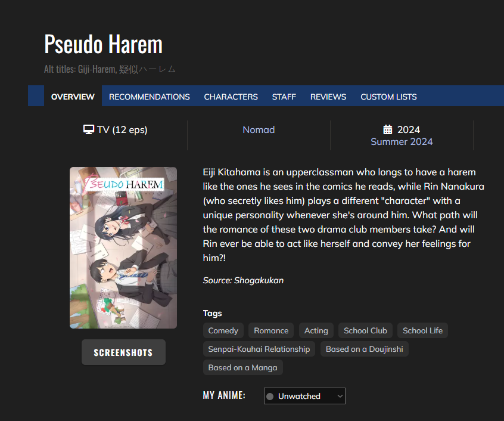Open the Senpai-Kouhai Relationship tag
This screenshot has height=421, width=504.
pos(259,349)
